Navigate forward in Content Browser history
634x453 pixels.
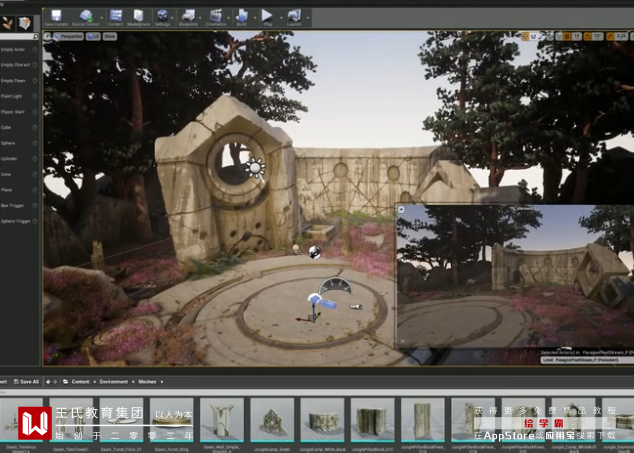pos(55,382)
